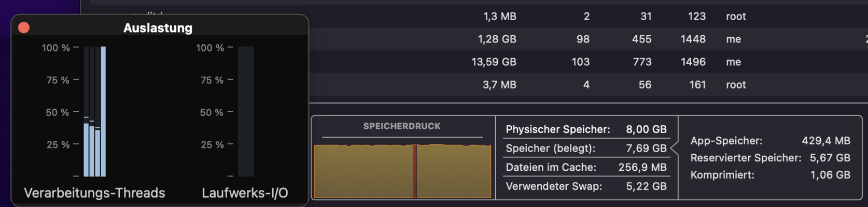Click the Reservierter Speicher 5,67 GB entry
Image resolution: width=868 pixels, height=207 pixels.
coord(770,158)
